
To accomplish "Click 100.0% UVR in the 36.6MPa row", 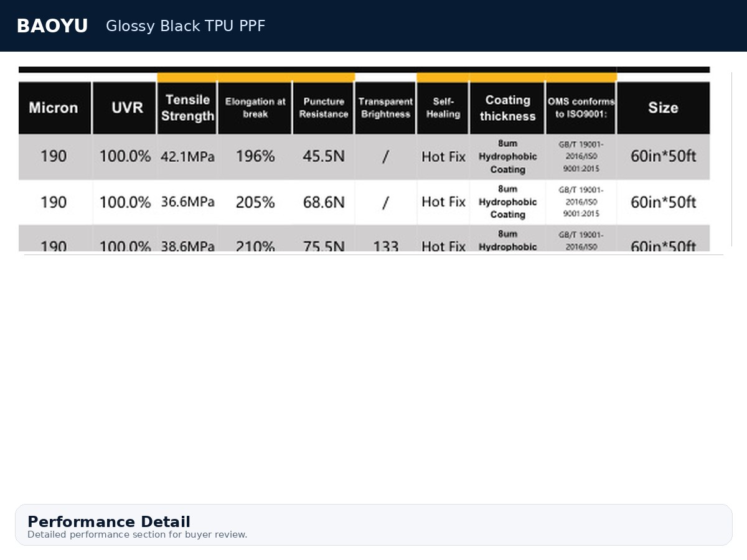I will tap(125, 202).
